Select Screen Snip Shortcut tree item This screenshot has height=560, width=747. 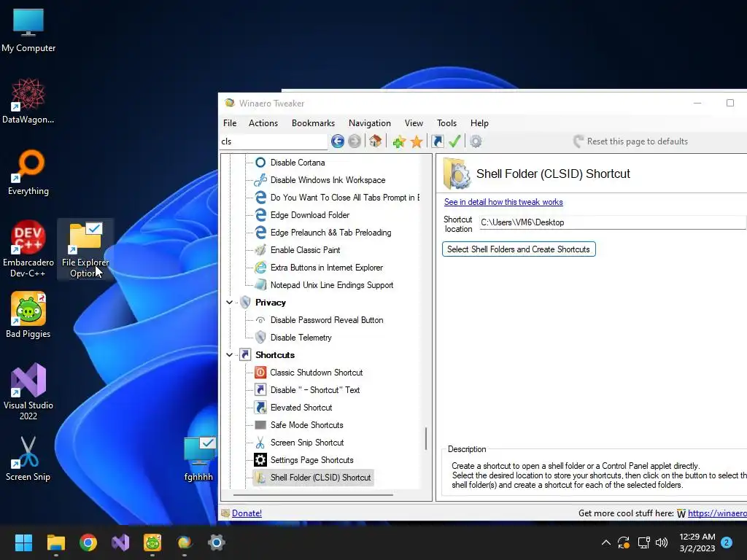pyautogui.click(x=307, y=443)
